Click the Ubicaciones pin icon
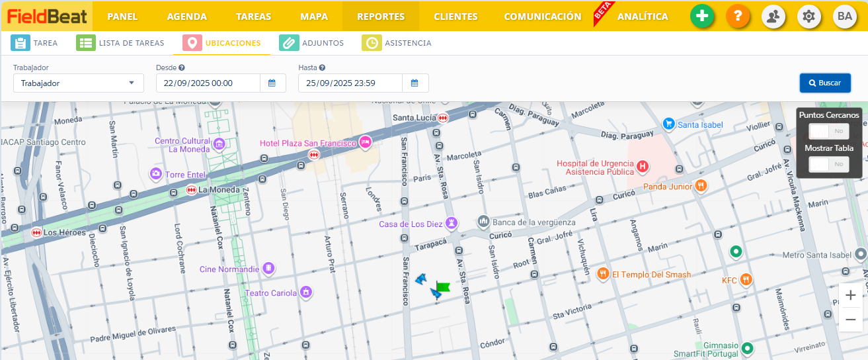This screenshot has width=868, height=360. (192, 43)
